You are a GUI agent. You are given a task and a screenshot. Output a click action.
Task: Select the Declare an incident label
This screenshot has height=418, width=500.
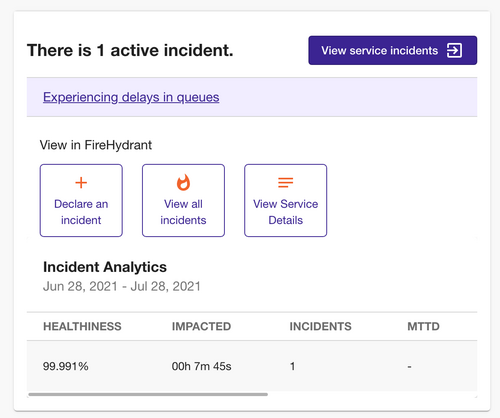pyautogui.click(x=81, y=212)
